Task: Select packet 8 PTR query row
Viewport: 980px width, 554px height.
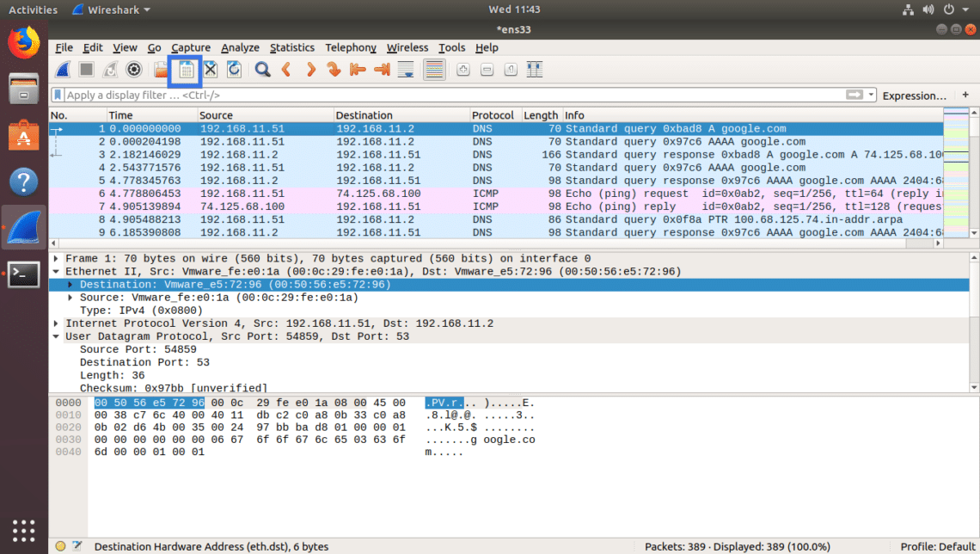Action: (x=496, y=219)
